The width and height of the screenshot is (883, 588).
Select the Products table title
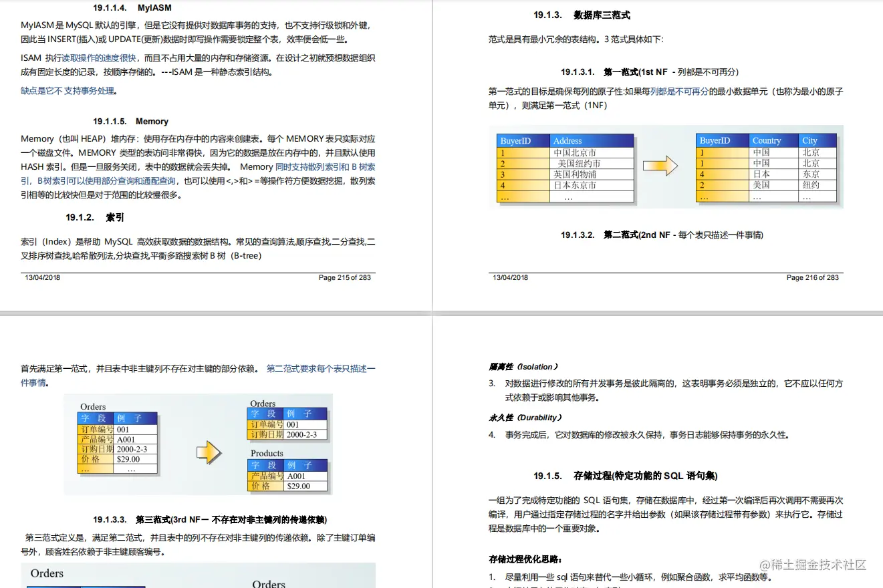pos(266,453)
